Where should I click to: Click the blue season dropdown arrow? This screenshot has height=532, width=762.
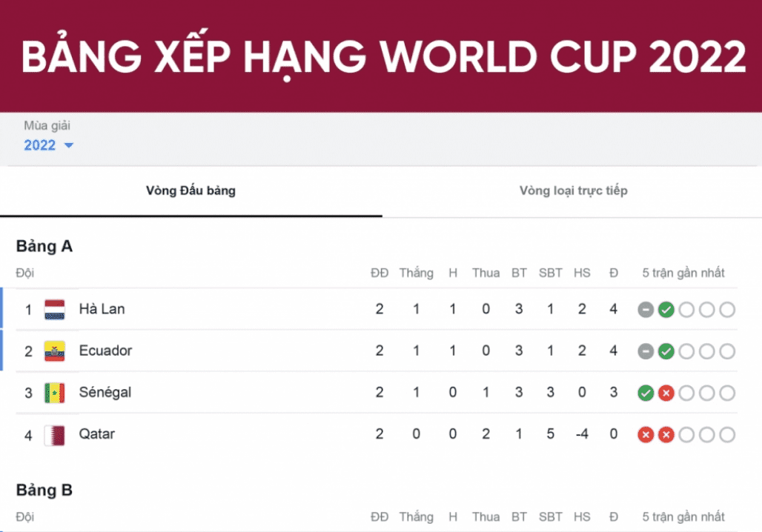[69, 145]
